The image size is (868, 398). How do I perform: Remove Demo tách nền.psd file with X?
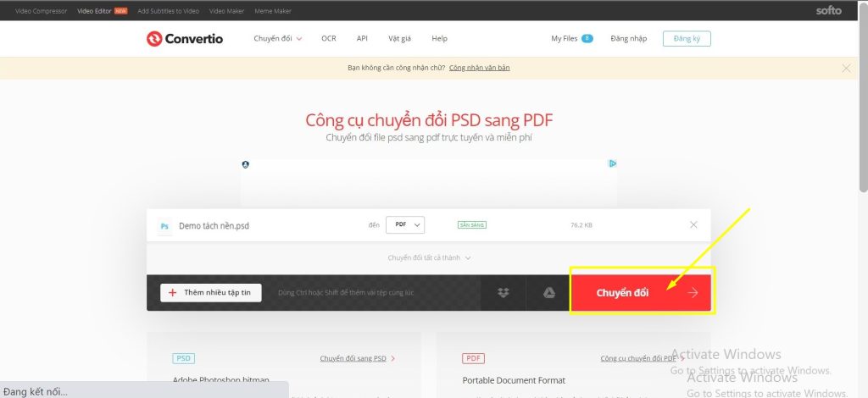click(x=693, y=225)
